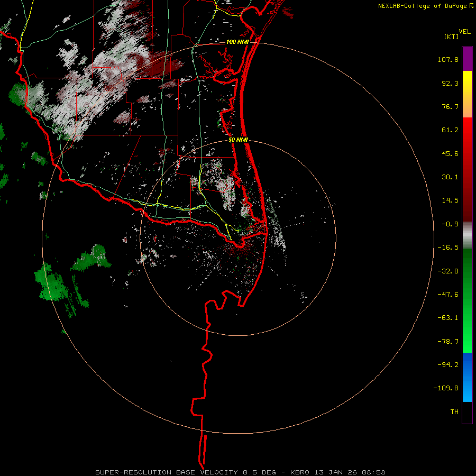Select the -32.0 scale value

(x=448, y=271)
